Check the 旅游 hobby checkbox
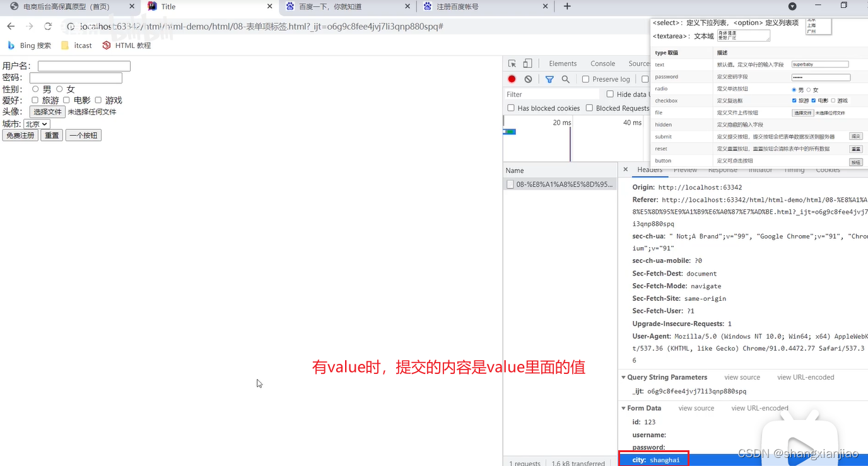 point(35,100)
